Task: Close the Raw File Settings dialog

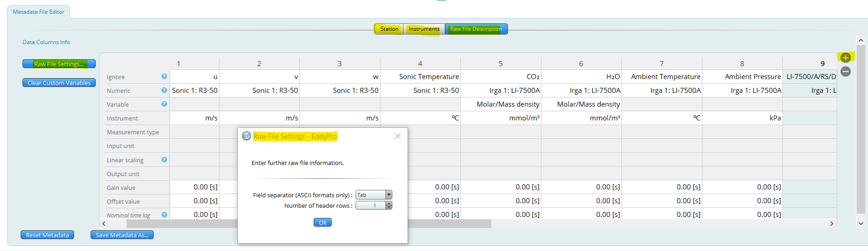Action: [x=398, y=136]
